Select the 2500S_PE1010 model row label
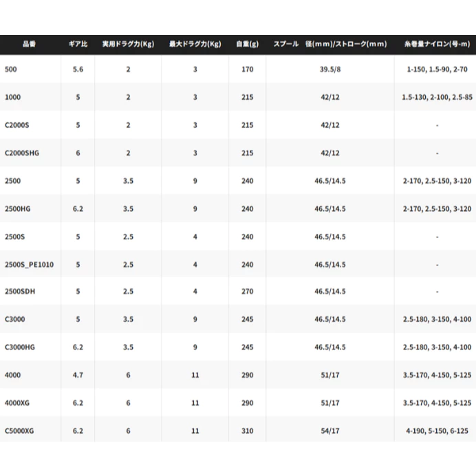This screenshot has width=476, height=476. (29, 265)
